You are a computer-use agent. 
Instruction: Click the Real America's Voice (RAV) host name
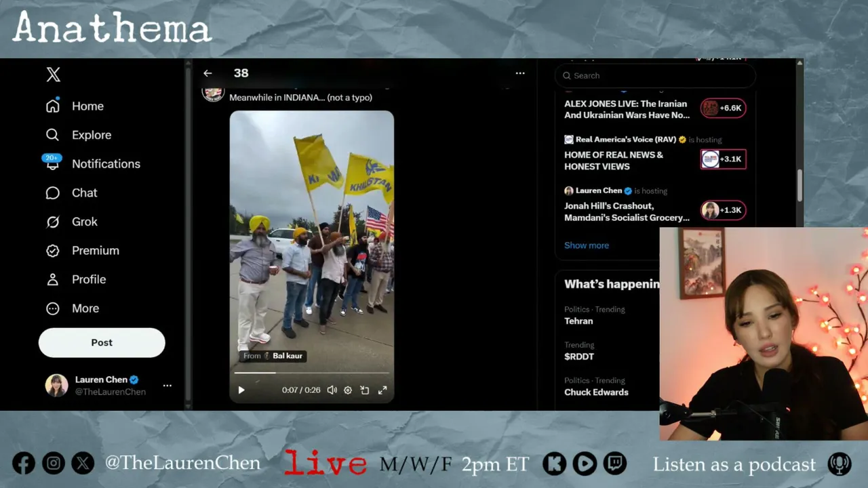click(626, 140)
